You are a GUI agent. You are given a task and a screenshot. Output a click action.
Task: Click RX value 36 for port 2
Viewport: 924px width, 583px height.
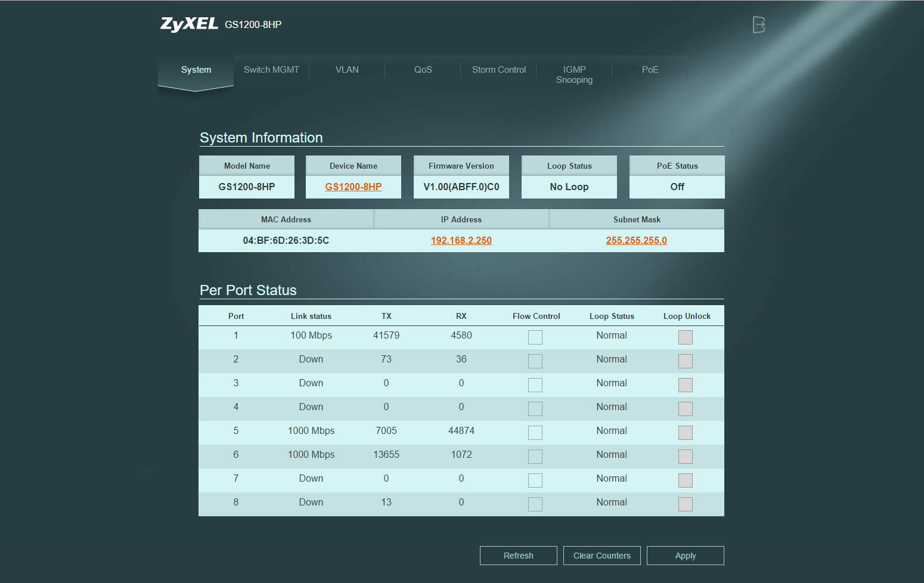(x=461, y=359)
